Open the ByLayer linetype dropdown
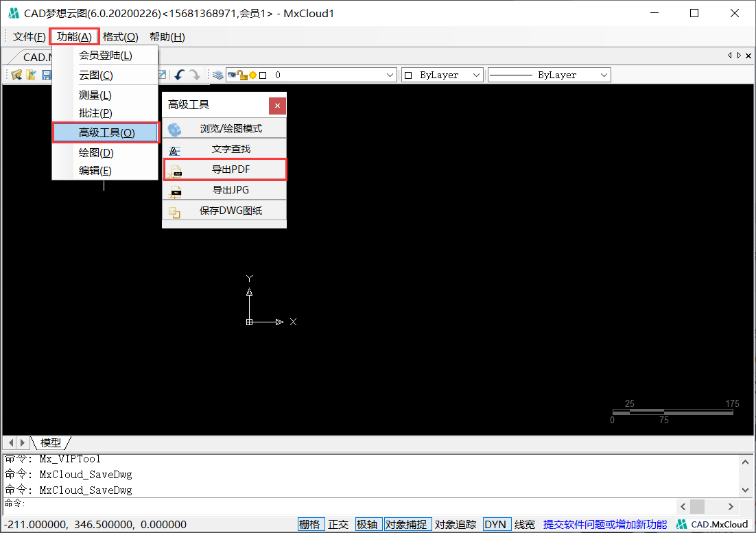The height and width of the screenshot is (533, 756). (x=604, y=75)
